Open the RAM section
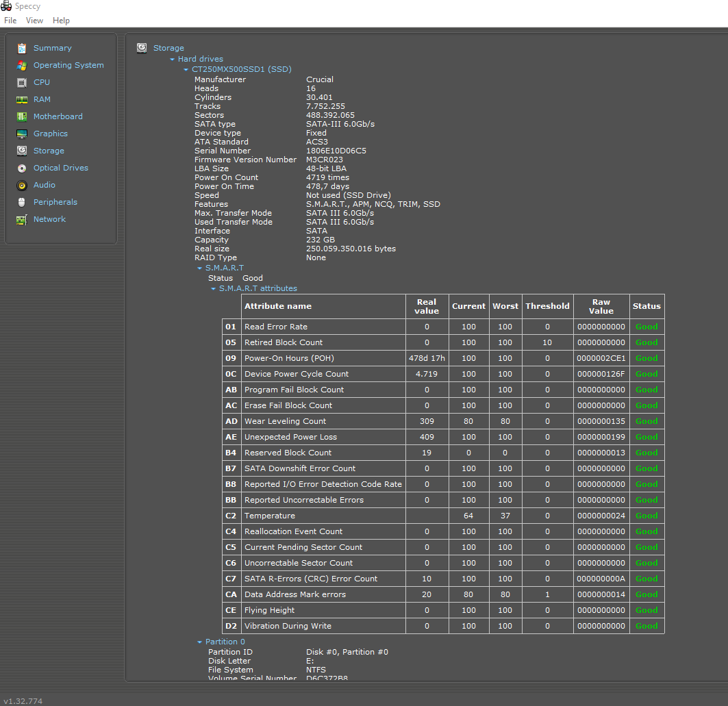This screenshot has height=706, width=728. click(42, 99)
